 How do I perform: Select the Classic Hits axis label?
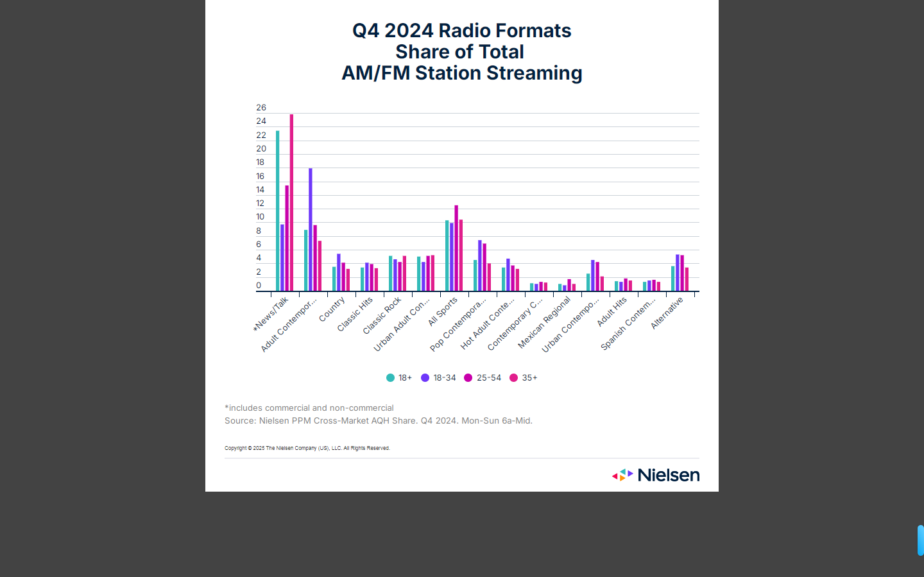355,314
